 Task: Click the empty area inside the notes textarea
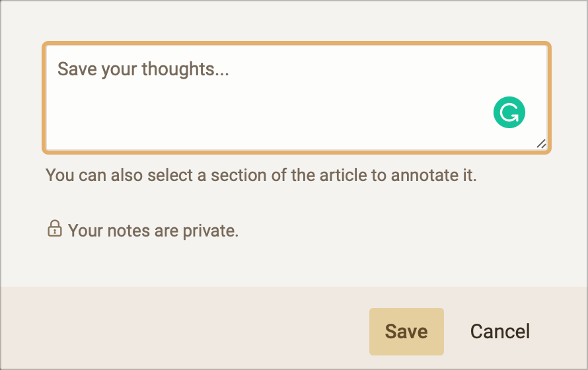[262, 116]
